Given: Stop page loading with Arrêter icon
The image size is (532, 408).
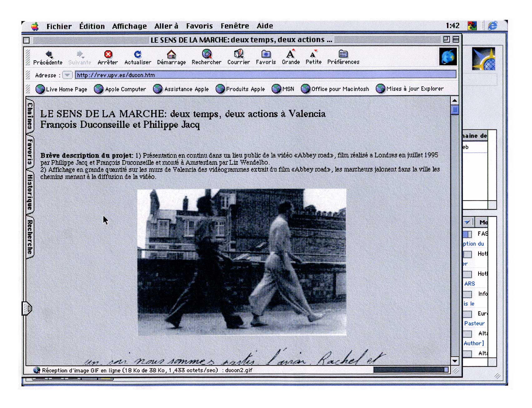Looking at the screenshot, I should pyautogui.click(x=108, y=54).
